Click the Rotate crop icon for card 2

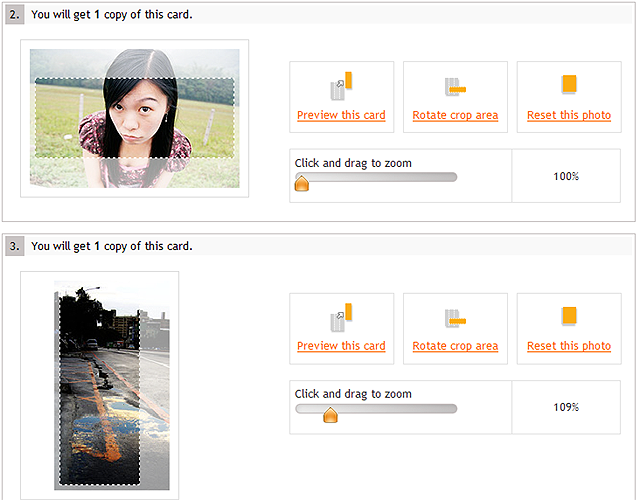pyautogui.click(x=455, y=87)
